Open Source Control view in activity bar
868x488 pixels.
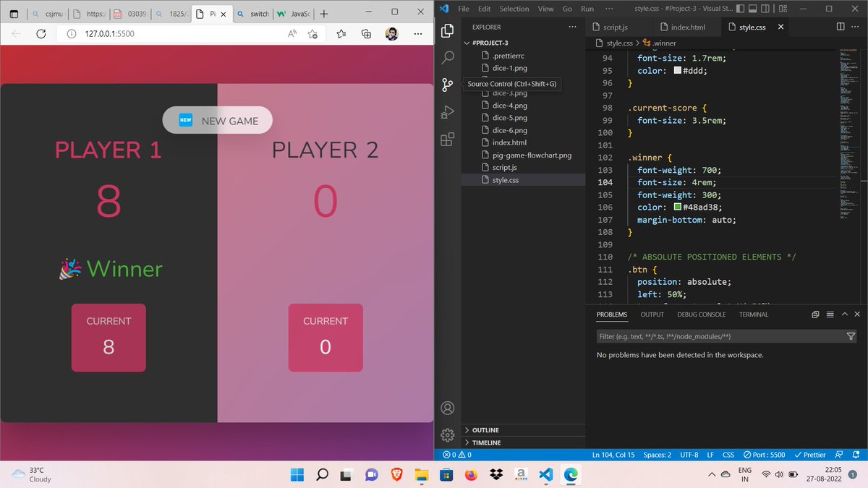click(448, 85)
